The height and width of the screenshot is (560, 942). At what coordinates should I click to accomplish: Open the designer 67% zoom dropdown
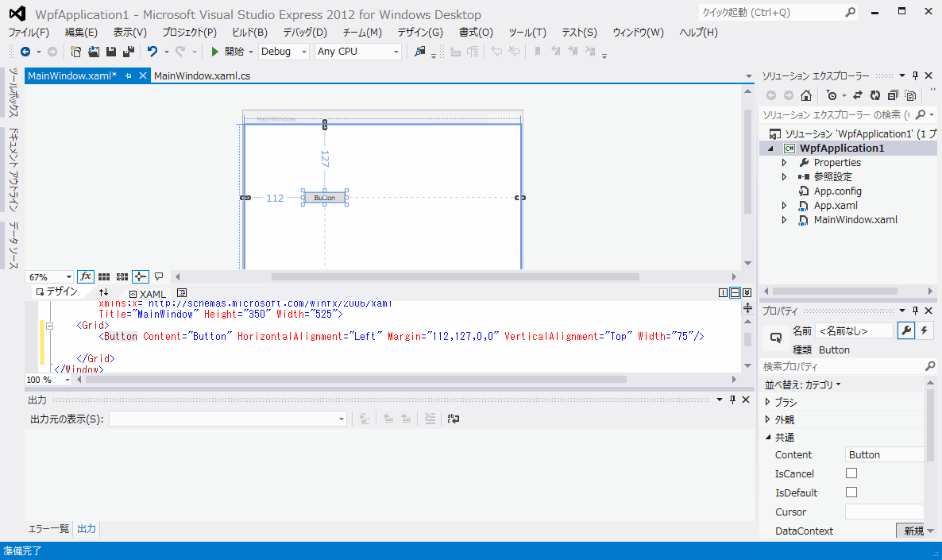coord(68,277)
